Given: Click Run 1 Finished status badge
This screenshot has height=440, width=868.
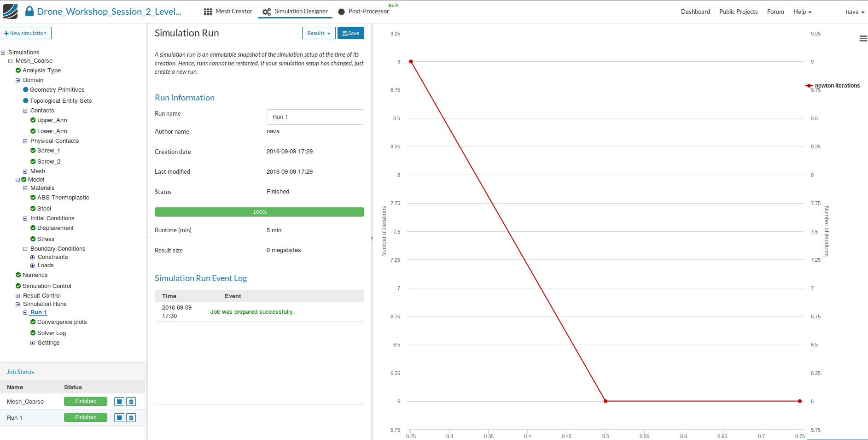Looking at the screenshot, I should (x=86, y=418).
